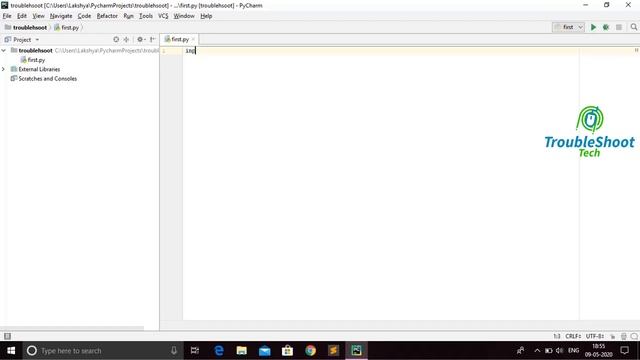Click the Cortana microphone icon

click(174, 351)
